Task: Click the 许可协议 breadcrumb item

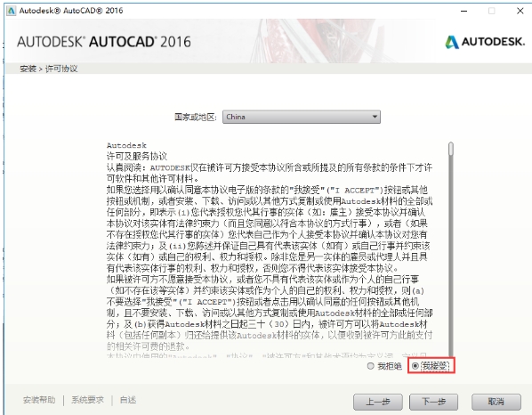Action: [x=61, y=69]
